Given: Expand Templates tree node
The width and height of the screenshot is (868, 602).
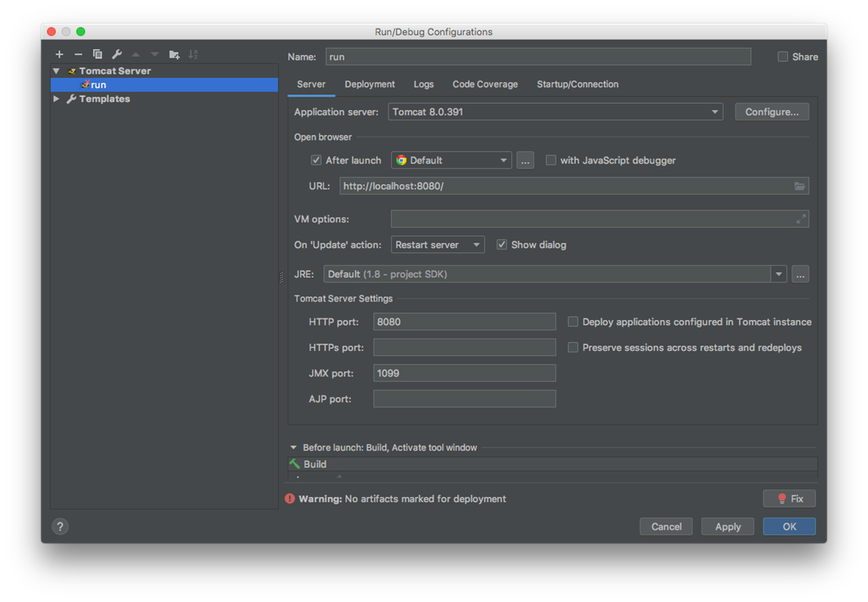Looking at the screenshot, I should (x=56, y=99).
